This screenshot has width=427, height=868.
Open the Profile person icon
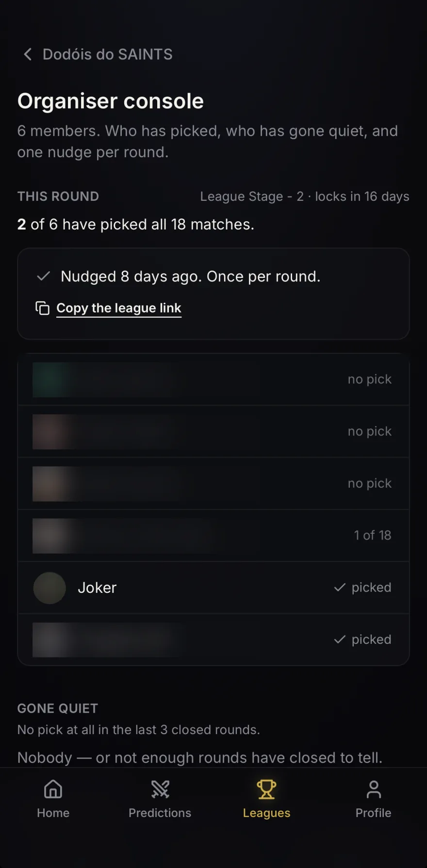pos(374,789)
